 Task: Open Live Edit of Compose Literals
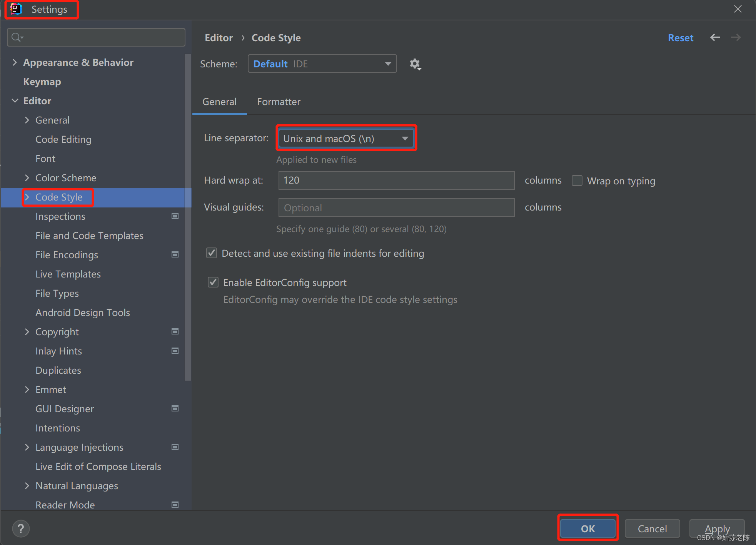tap(98, 466)
